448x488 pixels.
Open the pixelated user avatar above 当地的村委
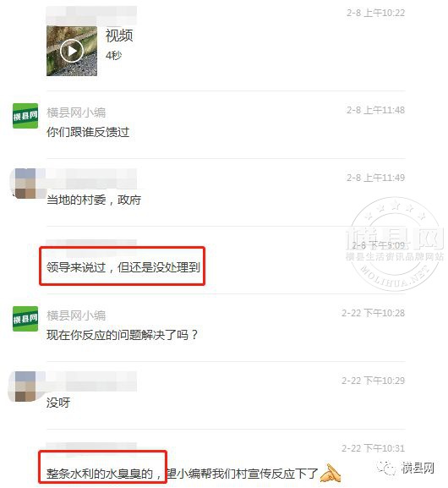pyautogui.click(x=26, y=184)
